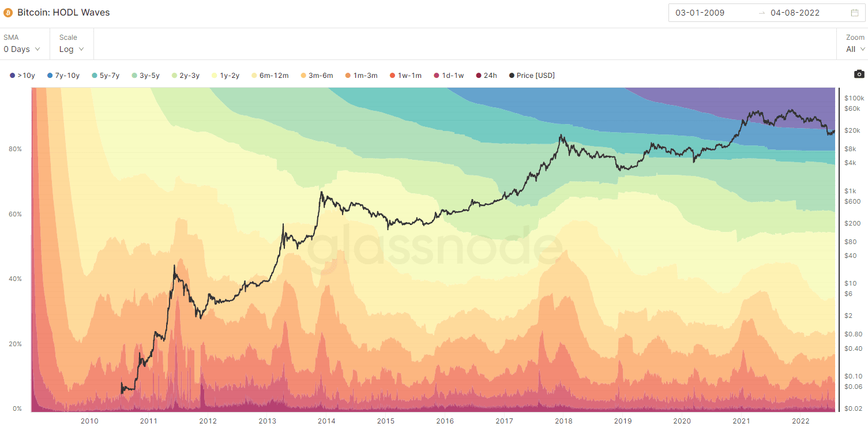Screen dimensions: 868x431
Task: Toggle the 1d-1w legend series
Action: click(x=448, y=76)
